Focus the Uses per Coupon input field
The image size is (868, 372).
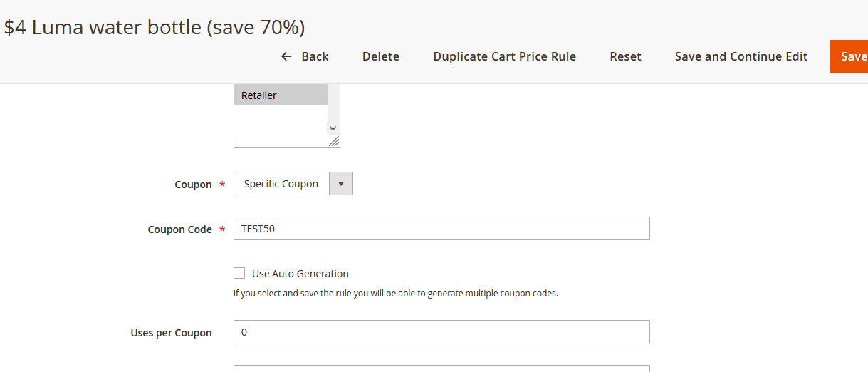pos(441,332)
